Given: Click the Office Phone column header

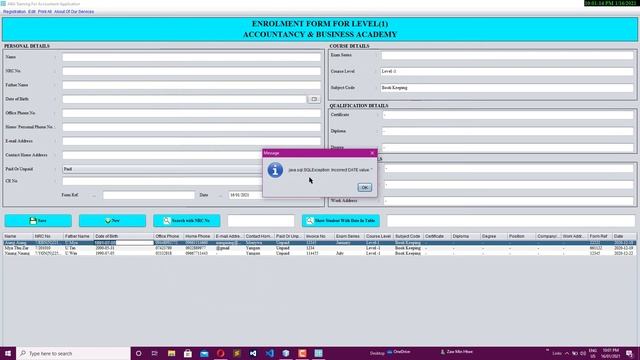Looking at the screenshot, I should [169, 236].
